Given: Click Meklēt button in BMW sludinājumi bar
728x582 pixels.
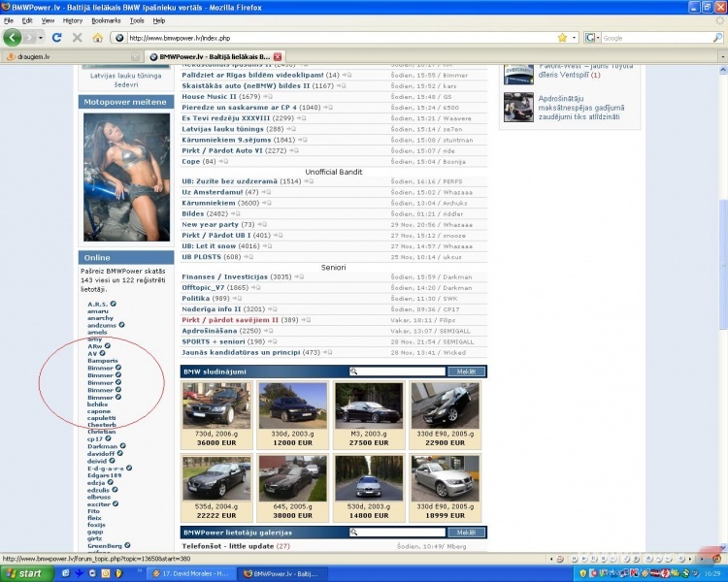Looking at the screenshot, I should click(466, 372).
